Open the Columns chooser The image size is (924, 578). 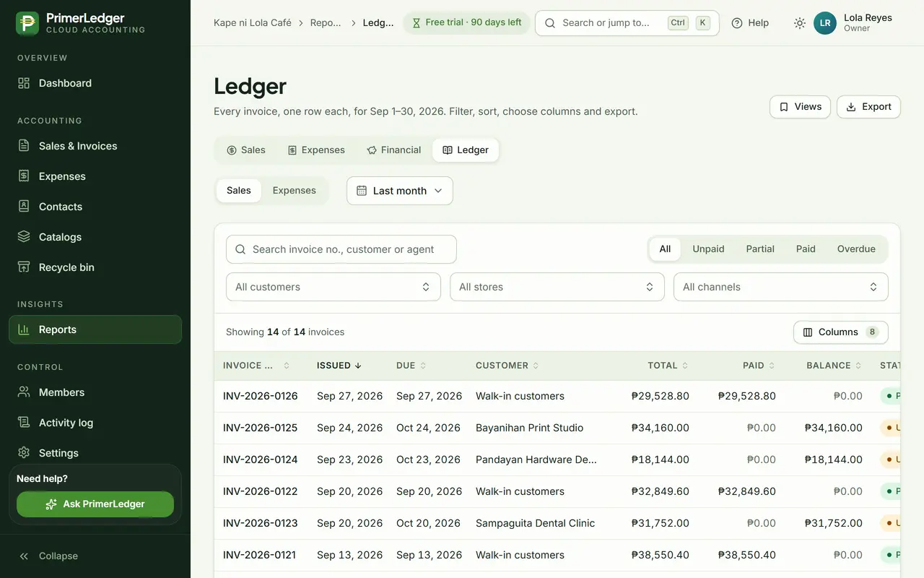[x=841, y=332]
